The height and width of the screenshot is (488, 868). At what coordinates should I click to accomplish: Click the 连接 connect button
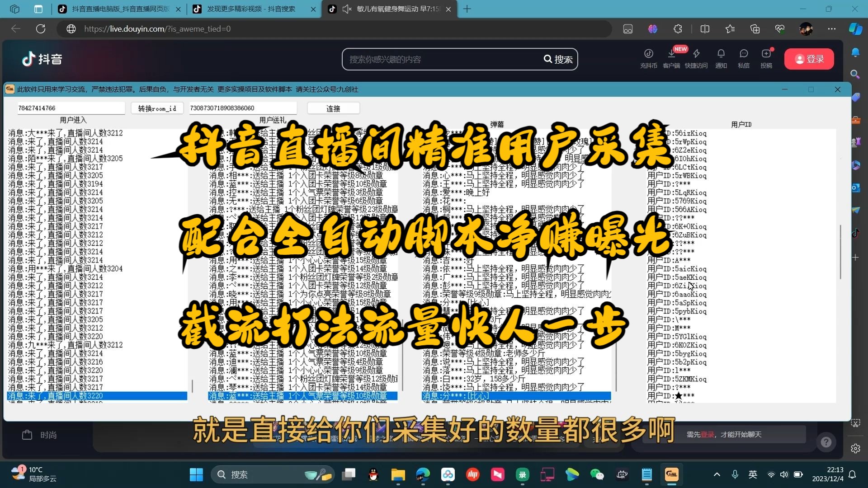333,108
